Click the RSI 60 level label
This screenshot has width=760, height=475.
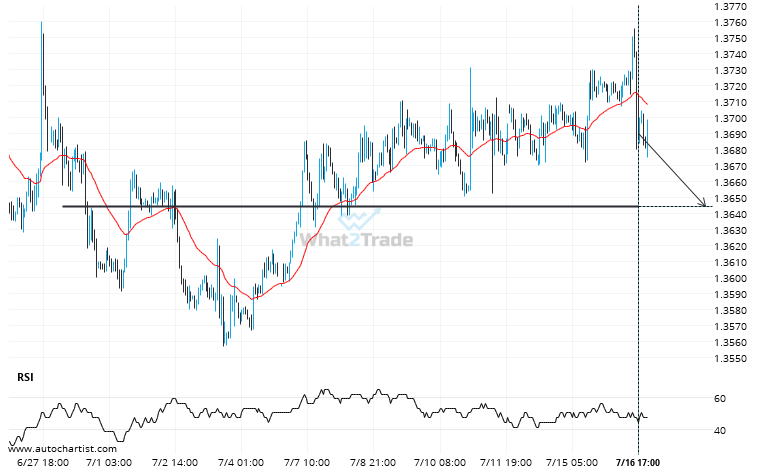pyautogui.click(x=720, y=398)
